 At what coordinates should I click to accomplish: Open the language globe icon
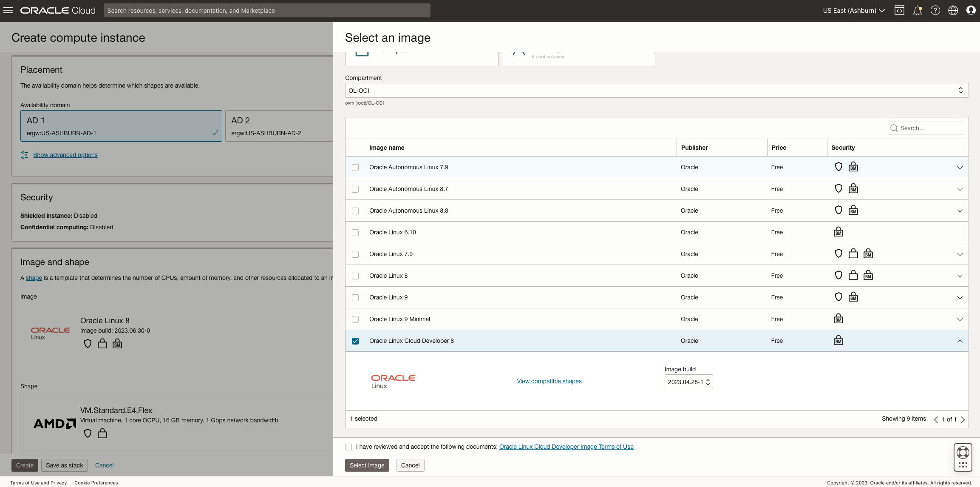953,10
